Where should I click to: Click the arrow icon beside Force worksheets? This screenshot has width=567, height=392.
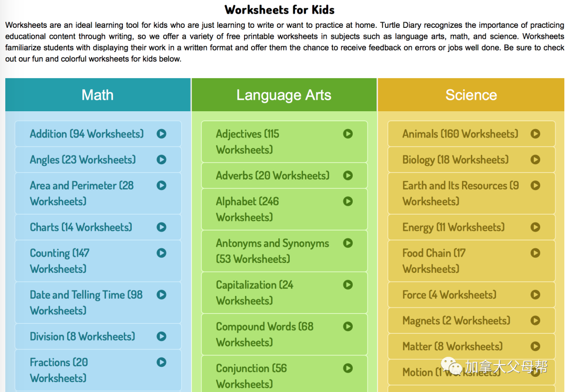tap(535, 295)
